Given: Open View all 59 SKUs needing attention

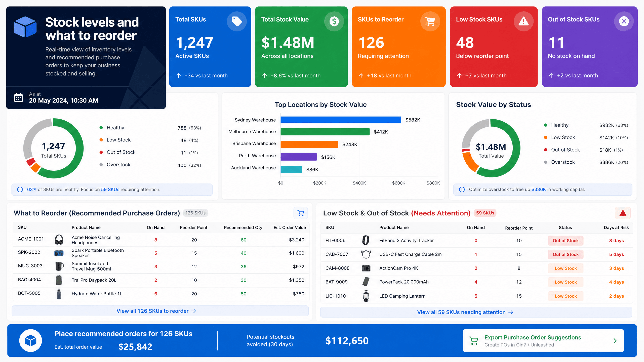Looking at the screenshot, I should pyautogui.click(x=476, y=312).
